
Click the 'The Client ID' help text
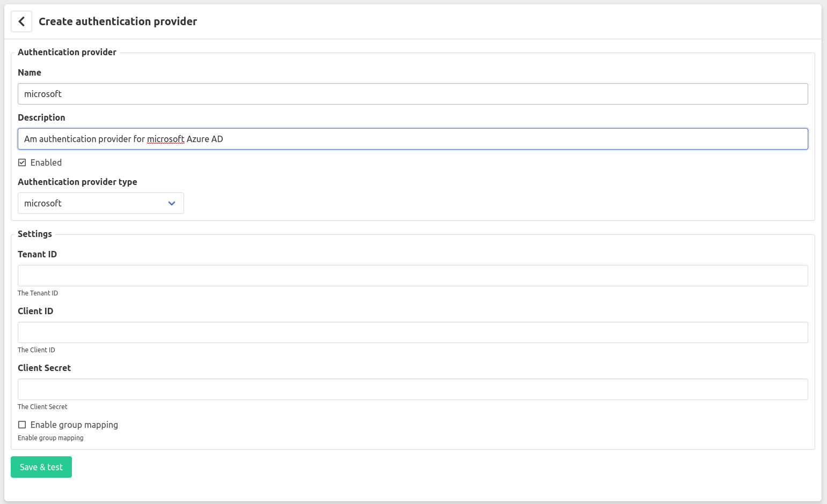coord(36,350)
